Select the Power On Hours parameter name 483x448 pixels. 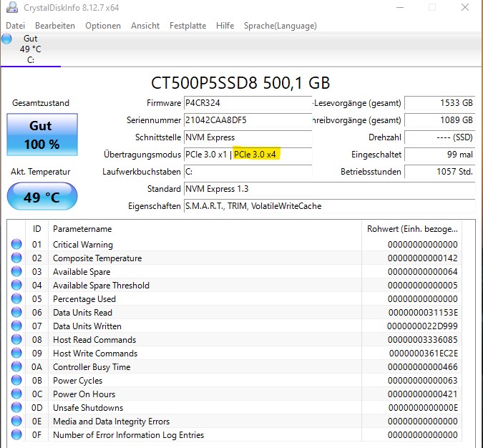tap(84, 394)
